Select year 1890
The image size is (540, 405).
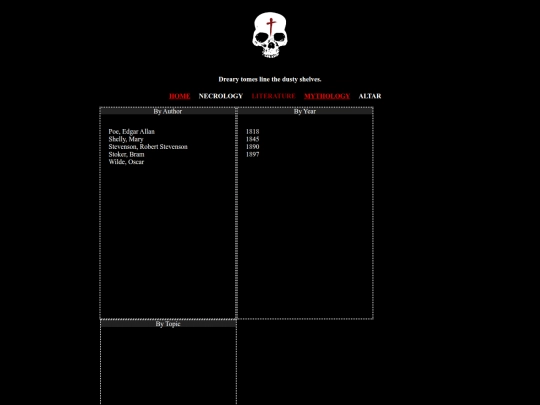pos(252,147)
